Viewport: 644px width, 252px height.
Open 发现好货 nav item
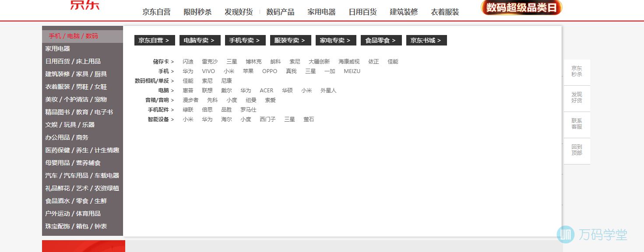tap(239, 12)
